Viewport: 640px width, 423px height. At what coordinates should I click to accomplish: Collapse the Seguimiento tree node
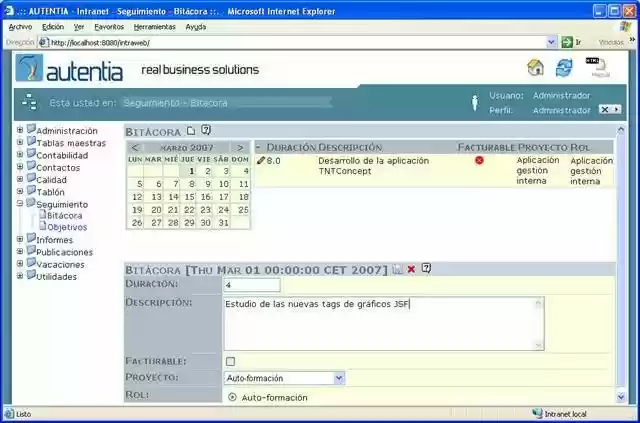tap(20, 203)
